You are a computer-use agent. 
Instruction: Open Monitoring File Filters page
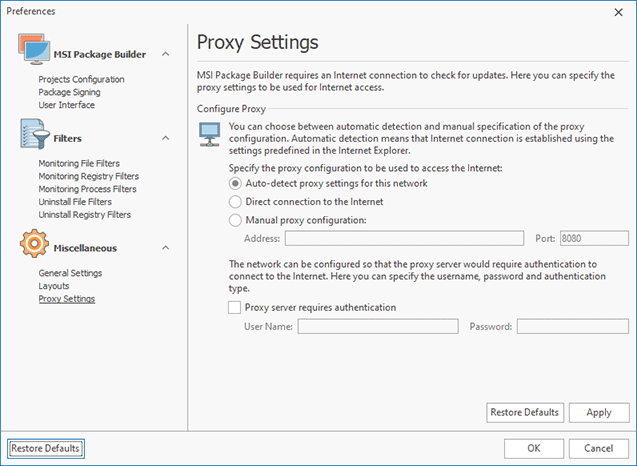point(79,163)
